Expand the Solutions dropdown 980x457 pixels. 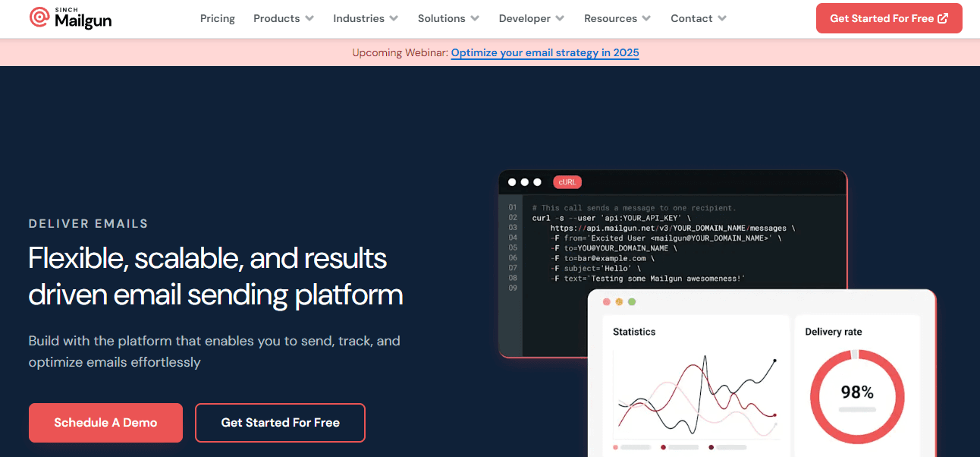(448, 18)
